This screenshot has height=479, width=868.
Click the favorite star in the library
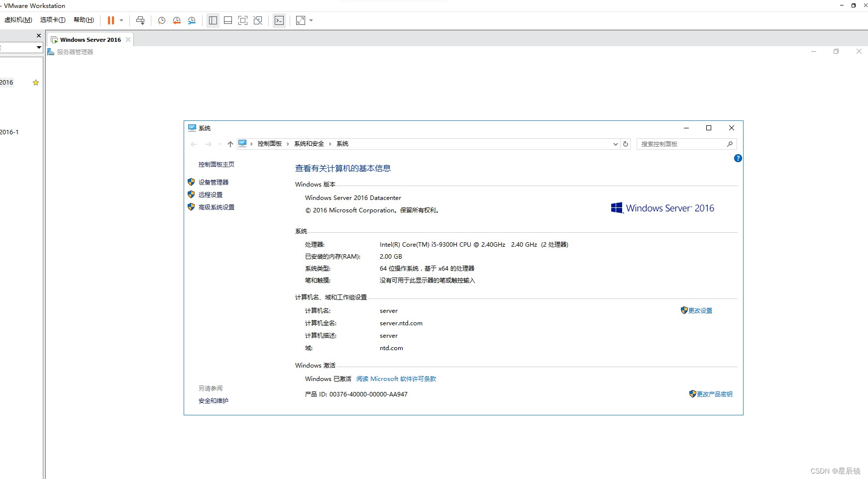(x=36, y=83)
